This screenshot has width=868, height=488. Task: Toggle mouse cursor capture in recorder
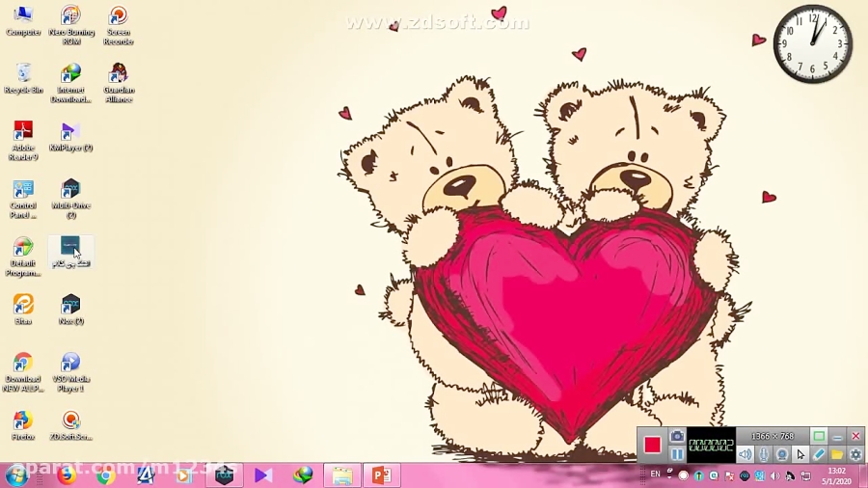tap(800, 454)
